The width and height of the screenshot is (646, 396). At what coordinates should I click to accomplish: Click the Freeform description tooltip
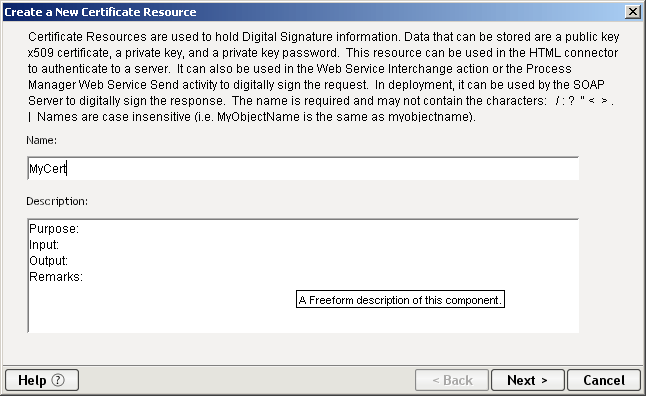click(400, 300)
